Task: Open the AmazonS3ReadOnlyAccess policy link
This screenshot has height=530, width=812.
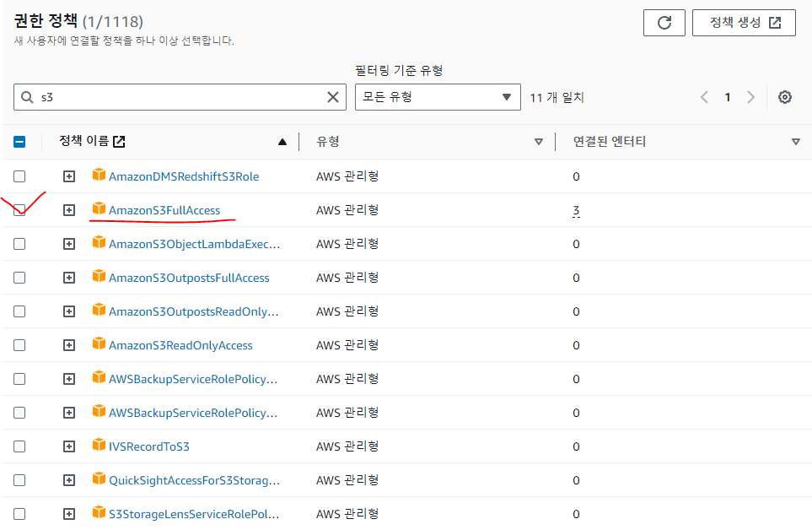Action: coord(180,345)
